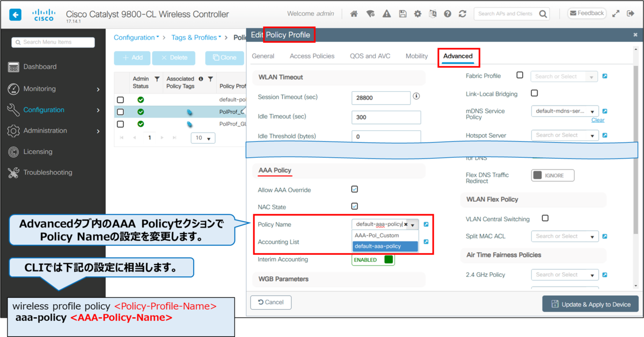Open the 2.4 GHz Policy dropdown
The height and width of the screenshot is (337, 644).
coord(564,275)
